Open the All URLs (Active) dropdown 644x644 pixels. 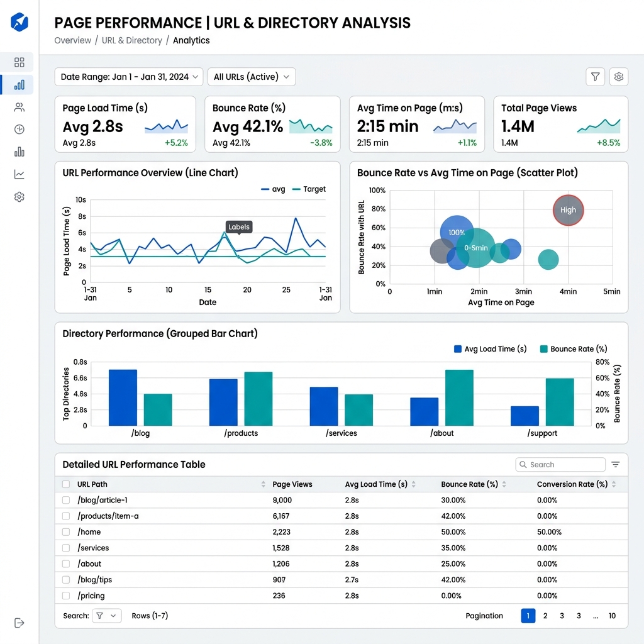(x=252, y=77)
